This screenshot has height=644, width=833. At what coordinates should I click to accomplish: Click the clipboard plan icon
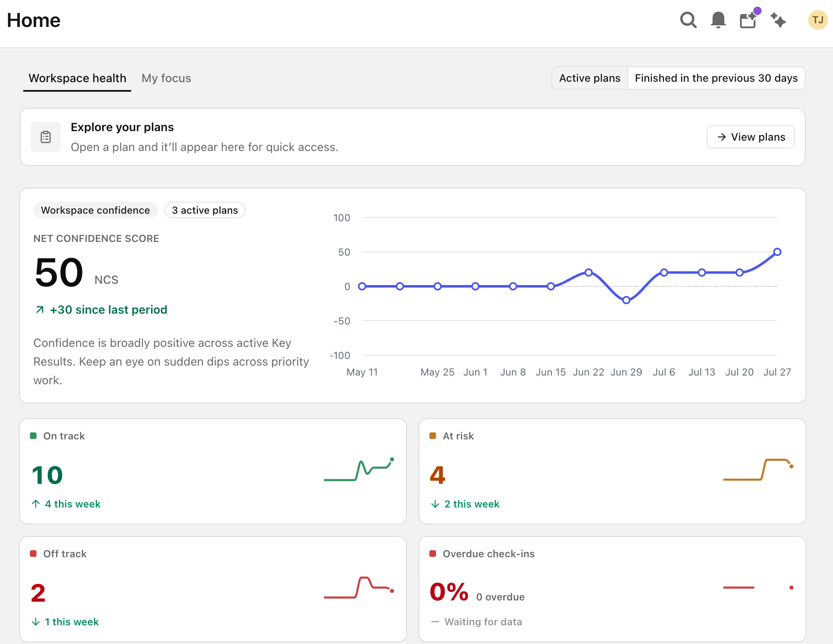(x=46, y=137)
